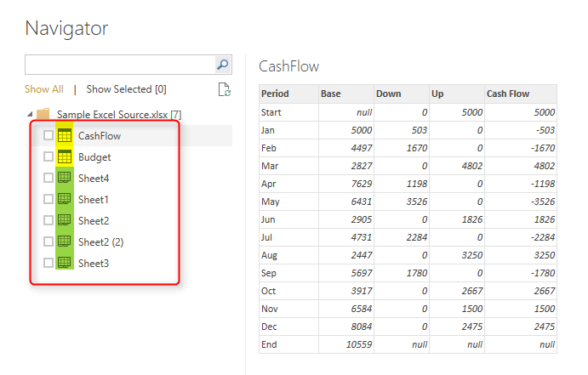The width and height of the screenshot is (588, 375).
Task: Click the Sheet4 worksheet icon
Action: point(64,178)
